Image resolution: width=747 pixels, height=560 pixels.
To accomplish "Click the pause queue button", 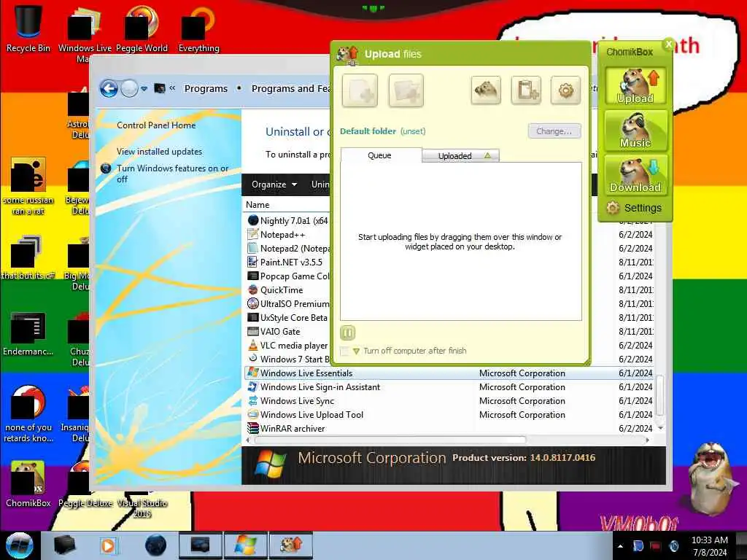I will 348,332.
